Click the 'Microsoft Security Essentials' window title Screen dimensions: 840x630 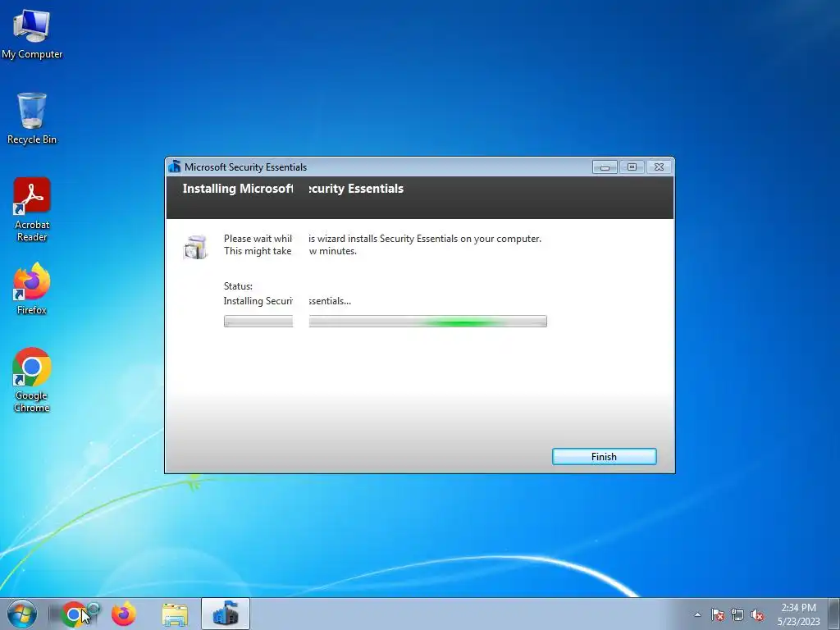[x=245, y=167]
